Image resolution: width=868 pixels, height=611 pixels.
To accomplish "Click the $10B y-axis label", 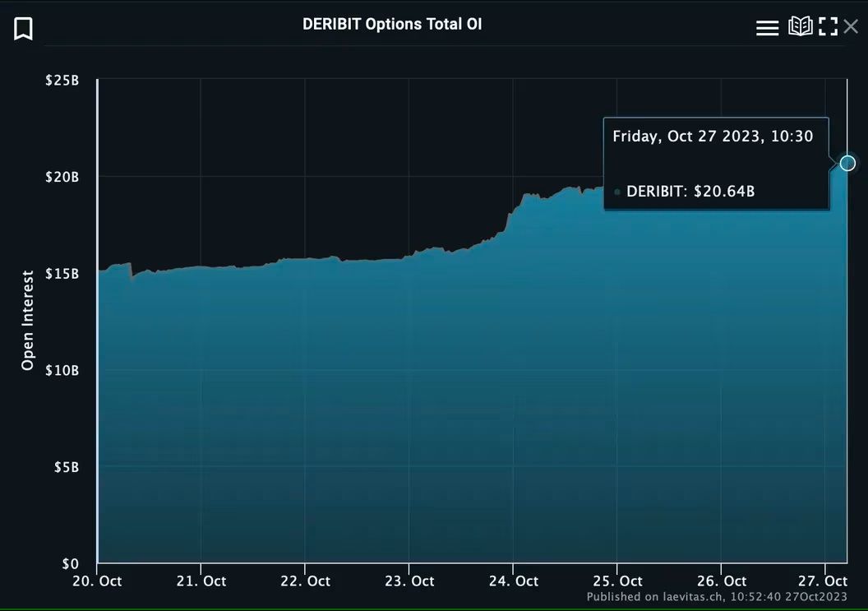I will [x=62, y=371].
